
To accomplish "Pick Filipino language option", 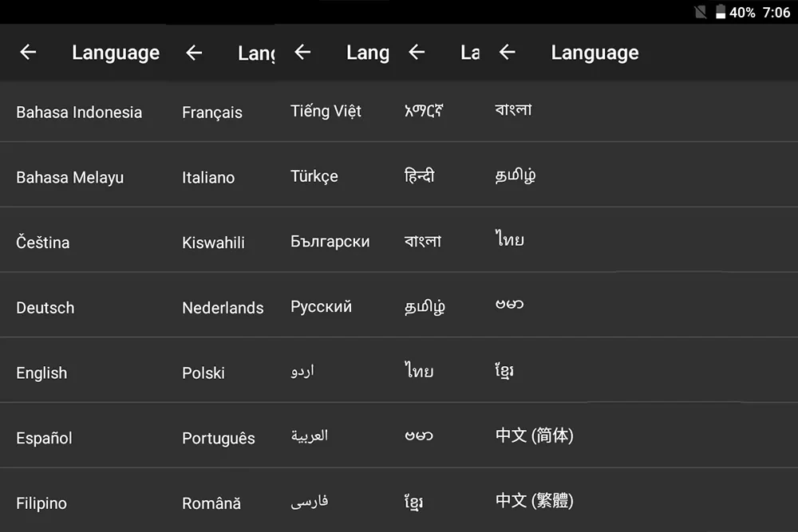I will point(41,503).
